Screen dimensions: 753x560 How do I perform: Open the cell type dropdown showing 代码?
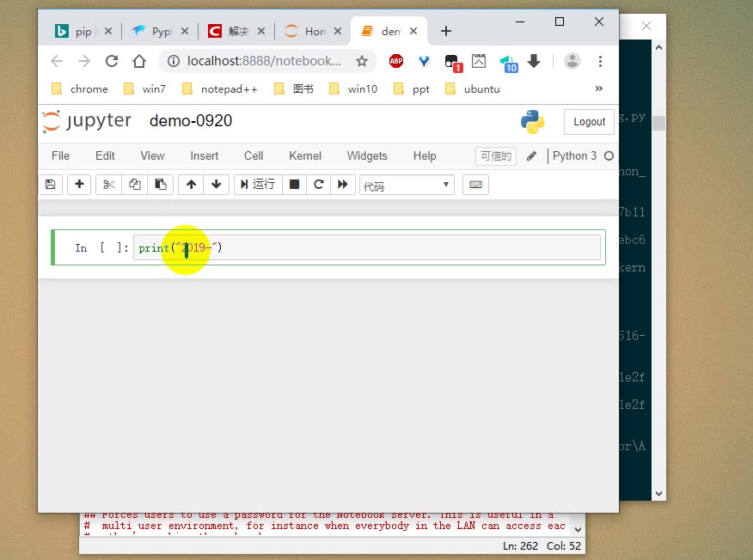click(x=406, y=185)
